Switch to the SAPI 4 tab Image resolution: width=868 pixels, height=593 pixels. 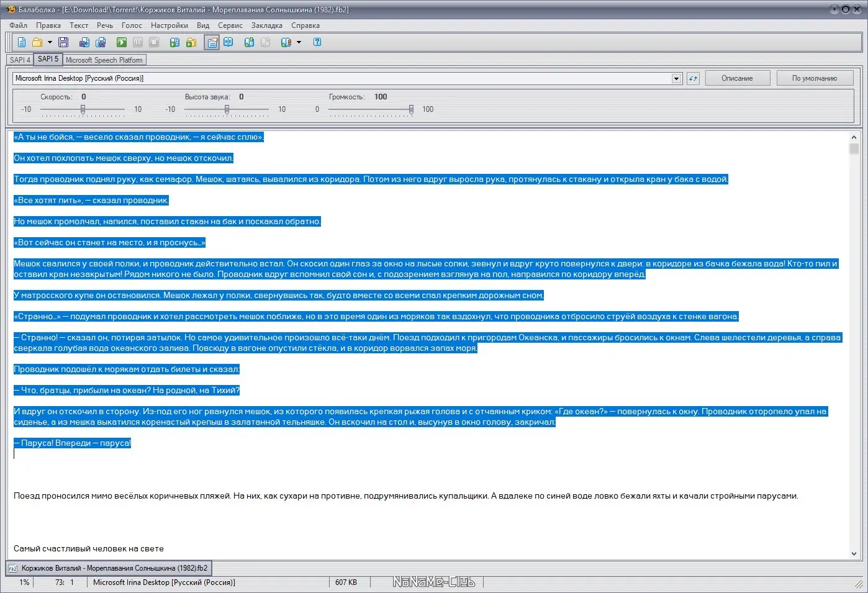click(20, 60)
